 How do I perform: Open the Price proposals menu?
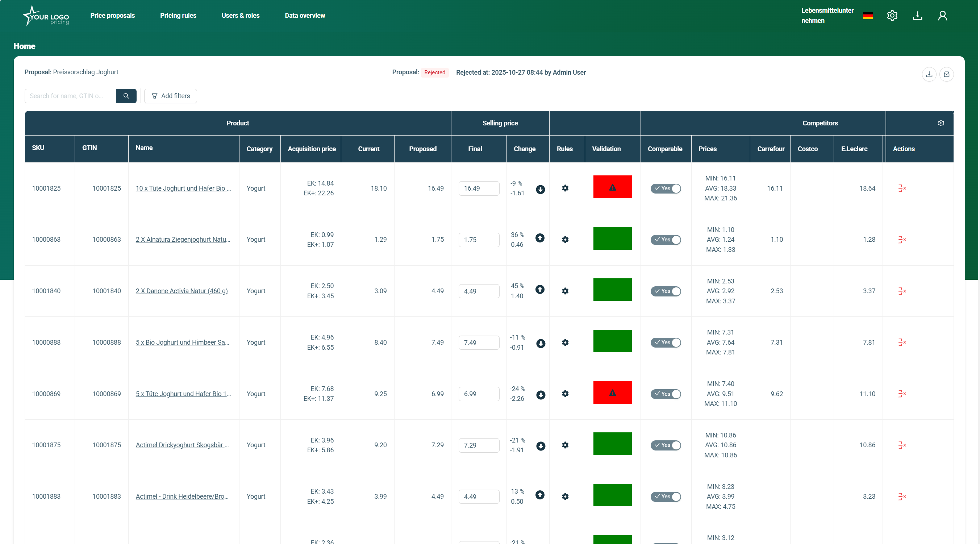point(113,16)
